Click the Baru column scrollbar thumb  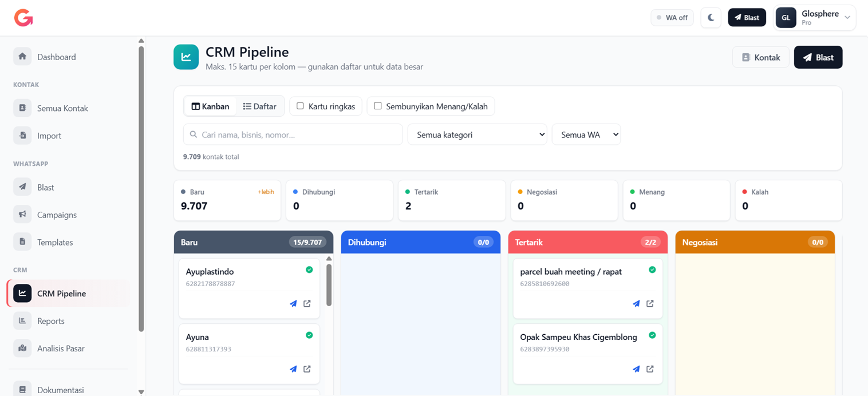pyautogui.click(x=329, y=284)
